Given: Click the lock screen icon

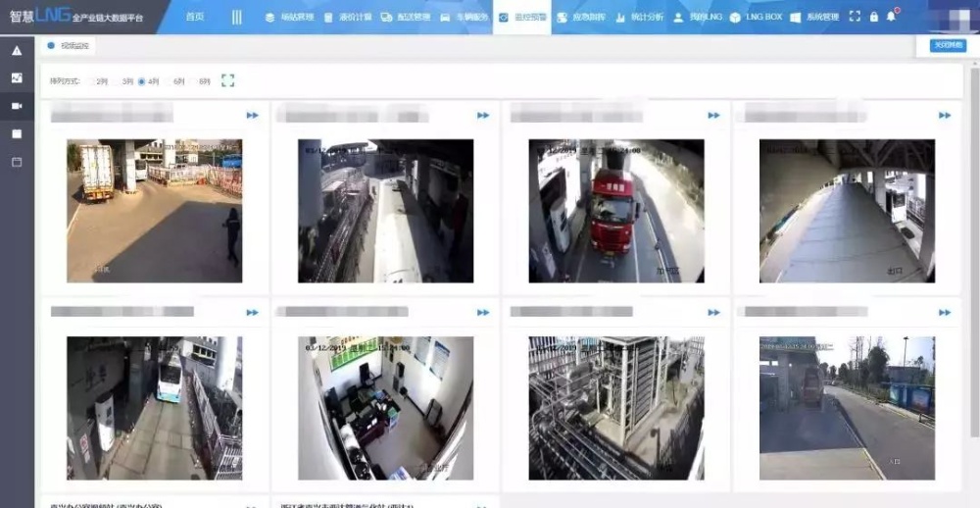Looking at the screenshot, I should (874, 17).
